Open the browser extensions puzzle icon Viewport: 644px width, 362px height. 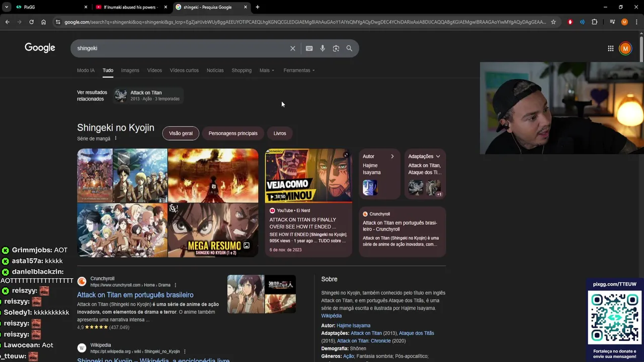coord(594,22)
